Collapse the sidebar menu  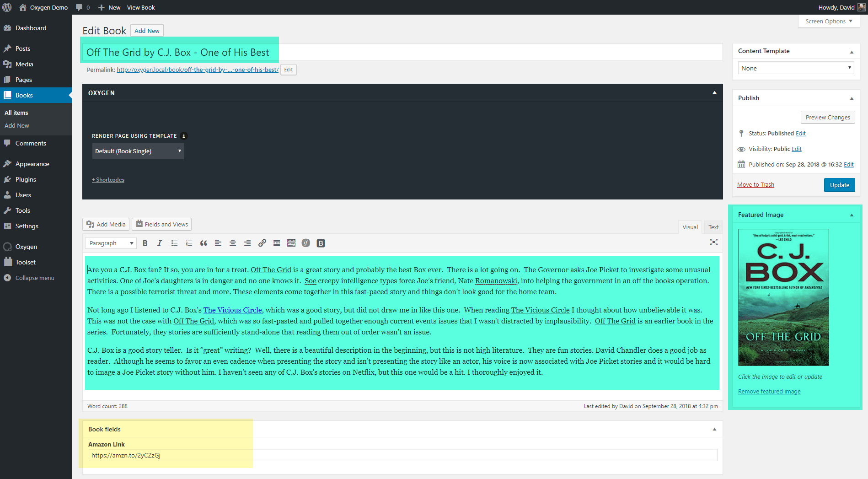click(x=34, y=278)
